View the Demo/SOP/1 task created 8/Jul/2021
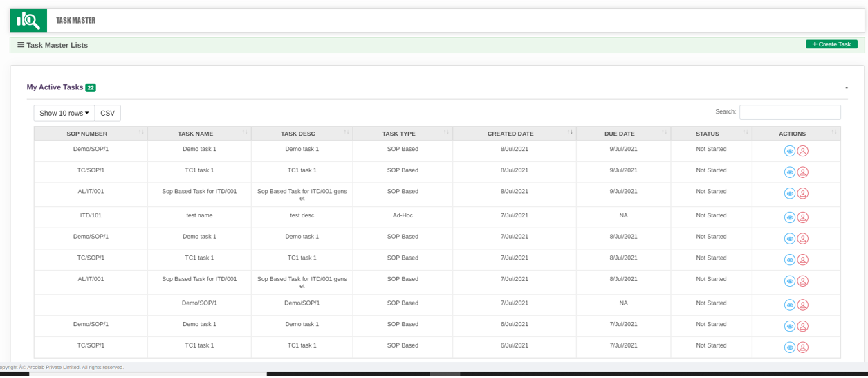The height and width of the screenshot is (378, 868). (x=789, y=151)
